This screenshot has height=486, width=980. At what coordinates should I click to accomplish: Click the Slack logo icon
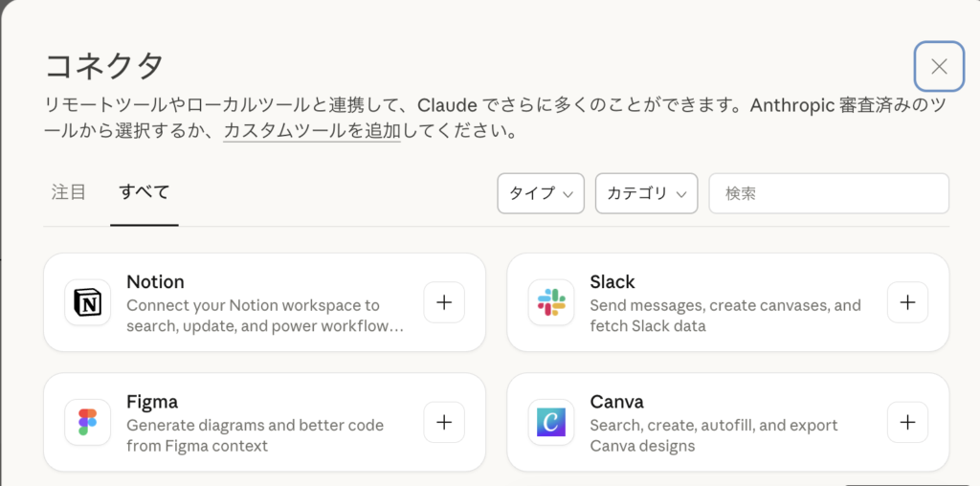[551, 303]
